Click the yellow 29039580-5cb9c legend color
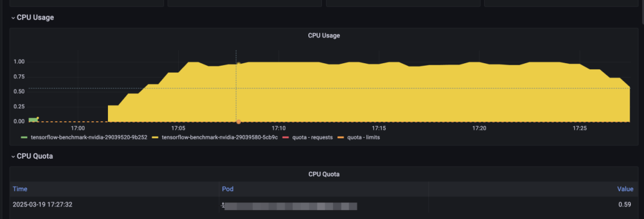644x219 pixels. 156,138
